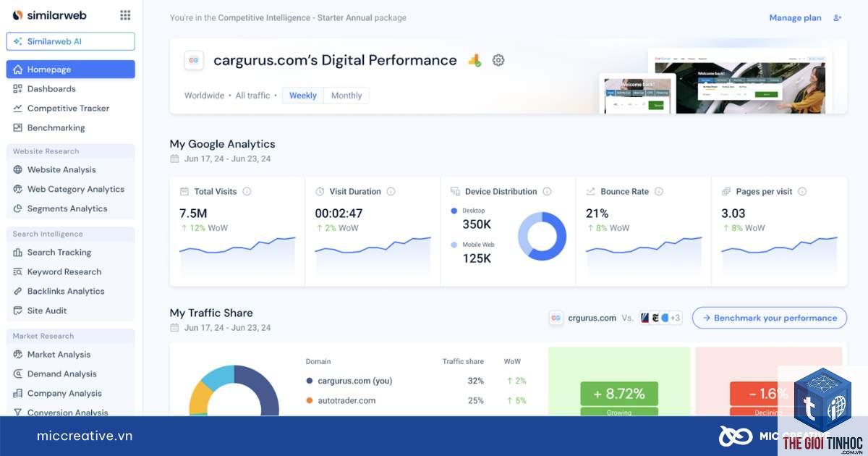The width and height of the screenshot is (868, 456).
Task: Go to Homepage in the sidebar
Action: [71, 69]
